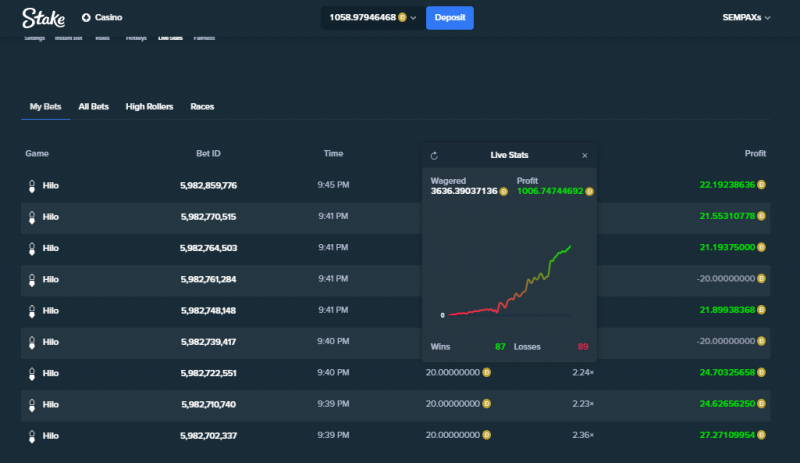Click the Time column header
Screen dimensions: 800x463
tap(333, 154)
